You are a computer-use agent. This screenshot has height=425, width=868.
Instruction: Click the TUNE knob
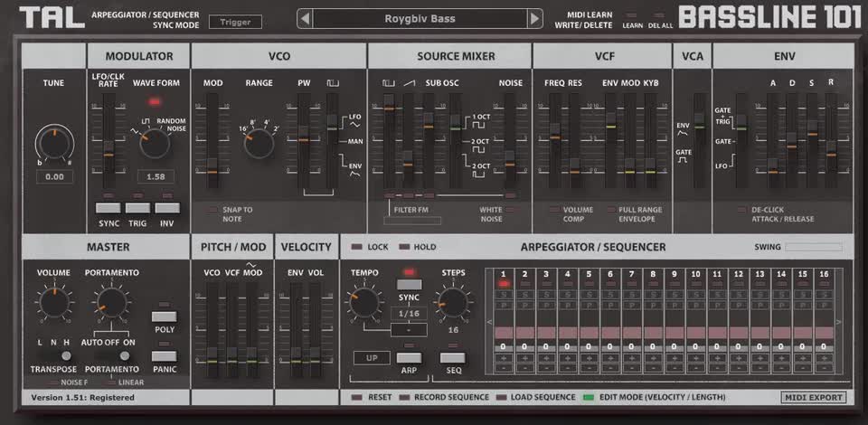[54, 143]
